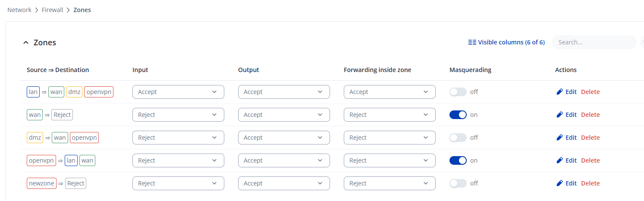Open the Visible columns list icon

pyautogui.click(x=472, y=42)
